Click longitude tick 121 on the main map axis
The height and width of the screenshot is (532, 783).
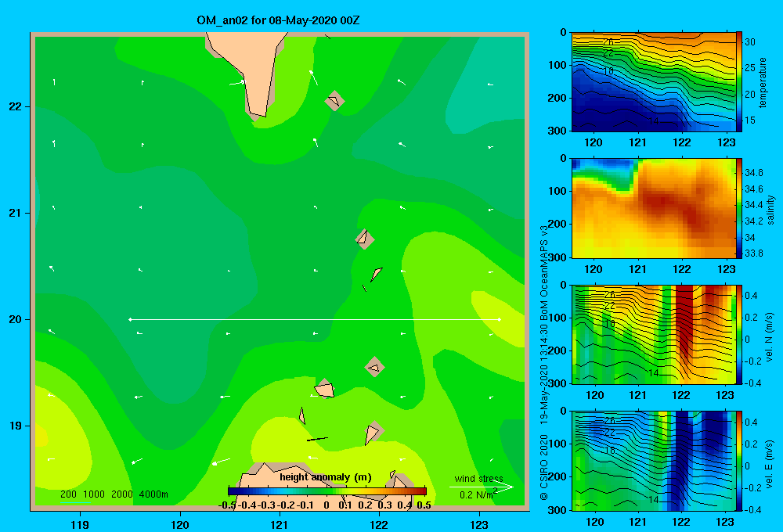coord(280,524)
